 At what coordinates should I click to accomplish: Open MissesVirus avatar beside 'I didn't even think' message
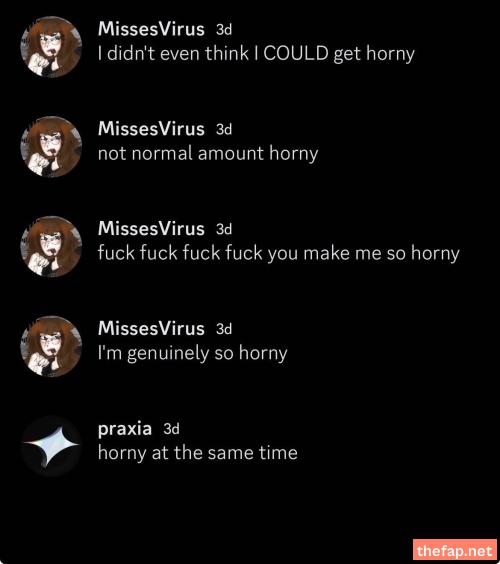point(51,47)
